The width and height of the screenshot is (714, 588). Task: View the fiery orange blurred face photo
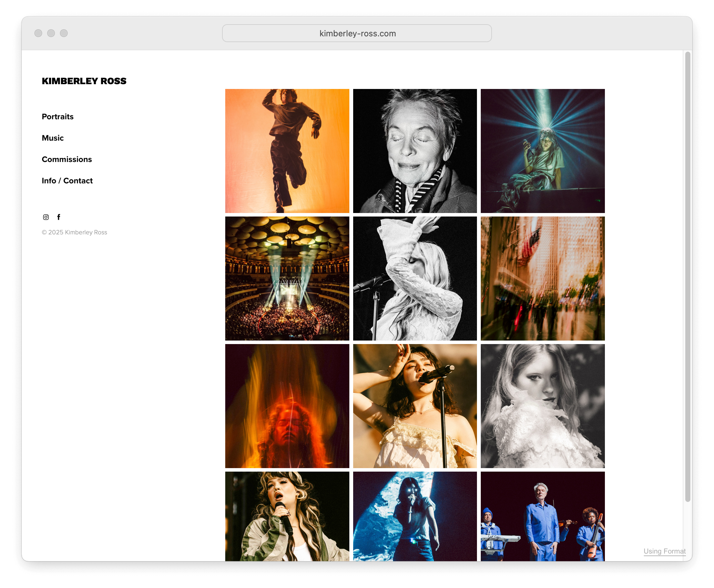(287, 406)
